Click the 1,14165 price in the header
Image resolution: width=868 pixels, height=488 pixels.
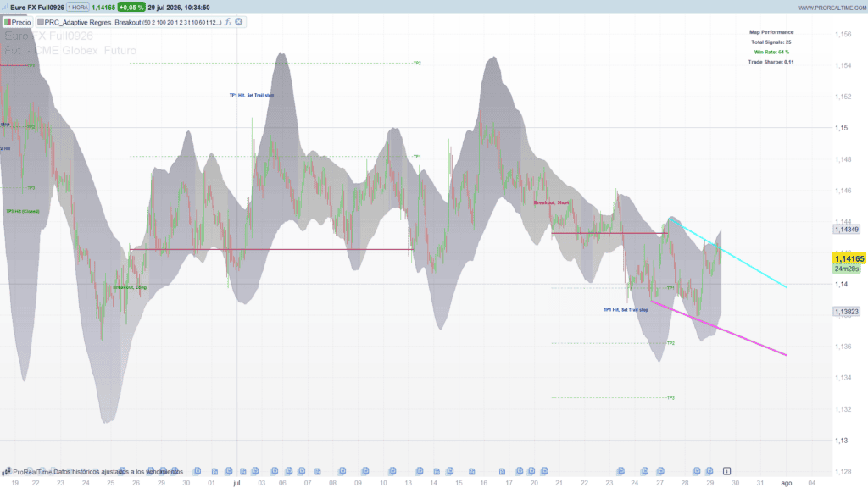[103, 7]
